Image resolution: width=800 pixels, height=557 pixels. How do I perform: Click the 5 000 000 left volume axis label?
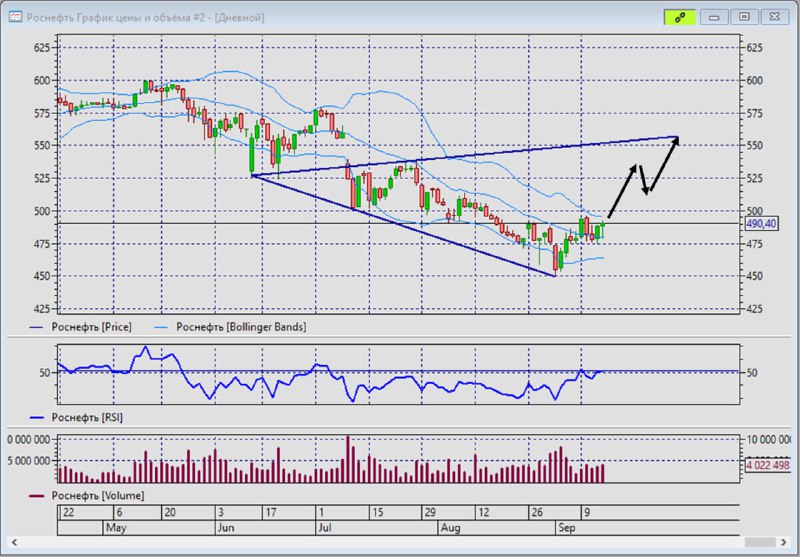(28, 461)
